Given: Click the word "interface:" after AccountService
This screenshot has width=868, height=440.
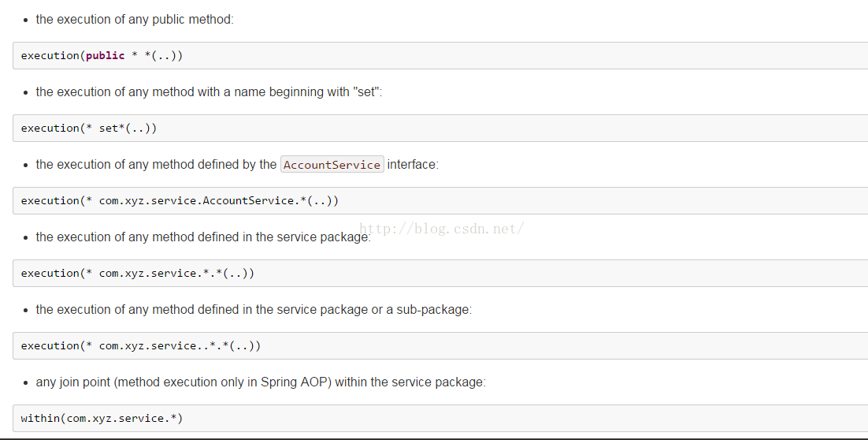Looking at the screenshot, I should (413, 165).
